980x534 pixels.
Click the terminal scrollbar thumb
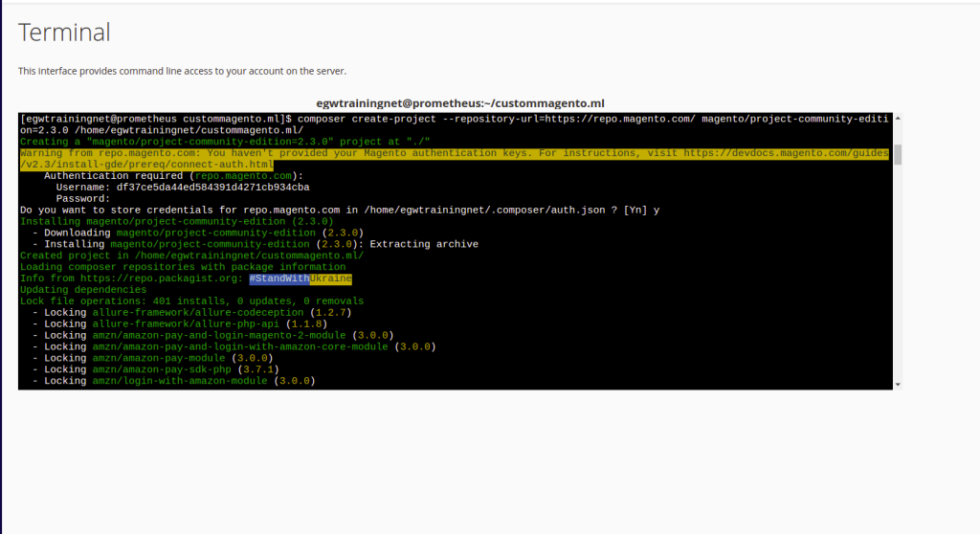(x=897, y=155)
